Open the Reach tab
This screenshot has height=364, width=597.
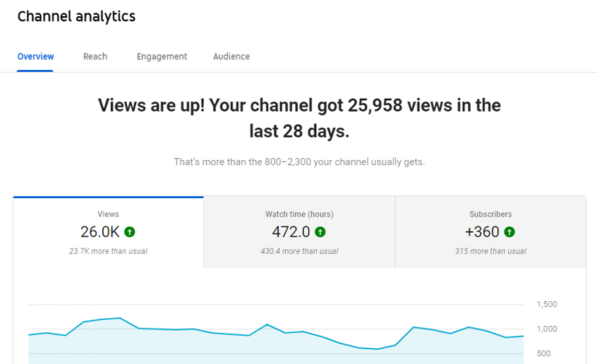pos(95,56)
